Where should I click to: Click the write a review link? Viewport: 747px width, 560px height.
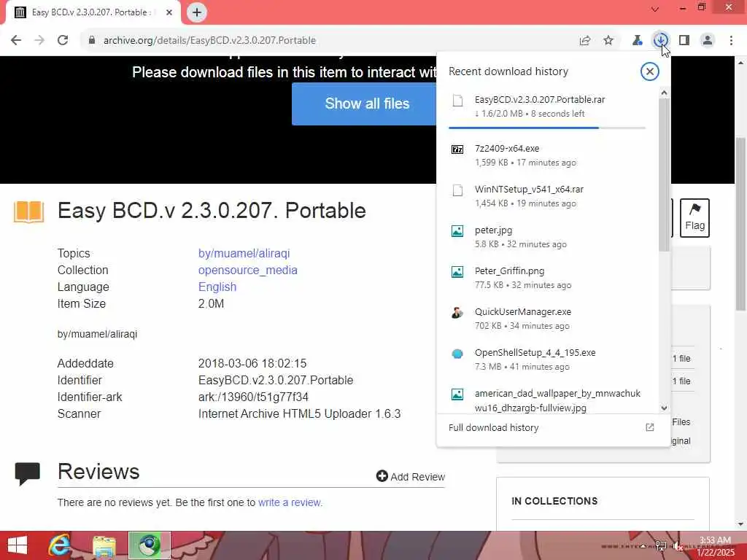[290, 502]
